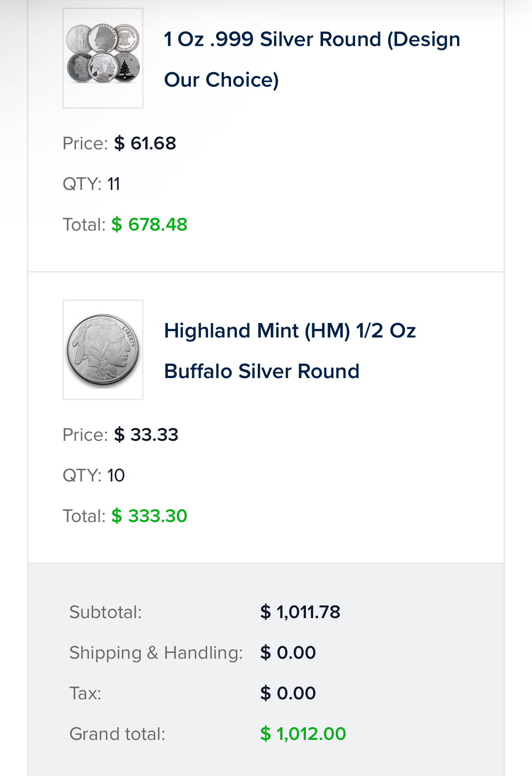The width and height of the screenshot is (532, 776).
Task: Click the green $ 678.48 line total
Action: (149, 225)
